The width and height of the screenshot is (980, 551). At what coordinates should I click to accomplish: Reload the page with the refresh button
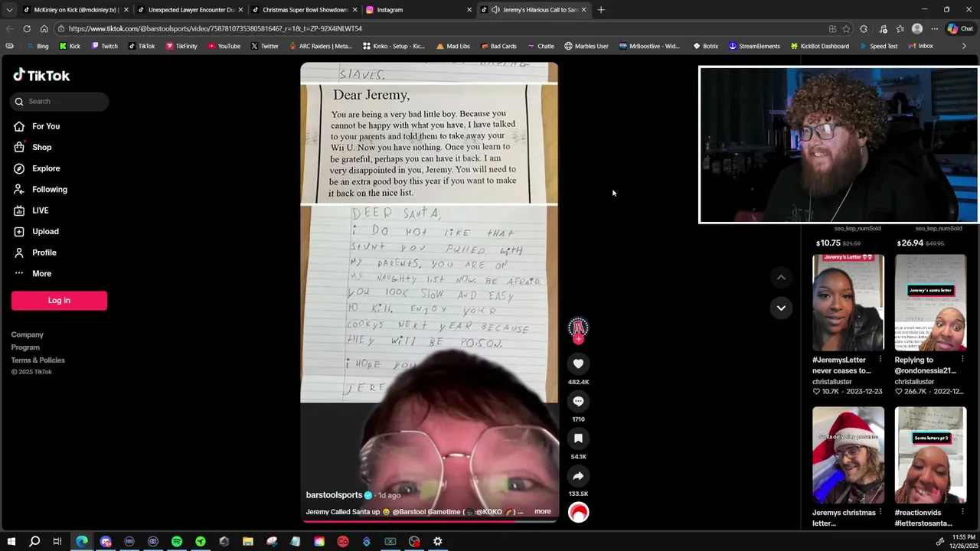[x=27, y=28]
